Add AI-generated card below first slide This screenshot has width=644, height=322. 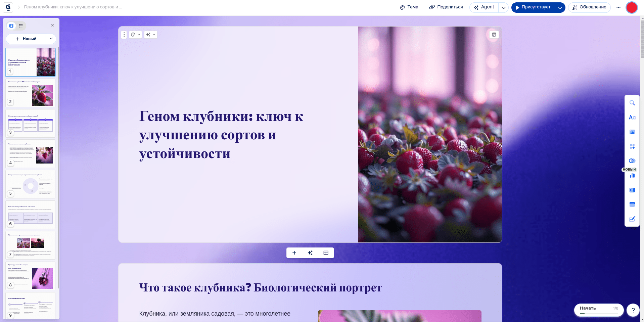pos(310,253)
